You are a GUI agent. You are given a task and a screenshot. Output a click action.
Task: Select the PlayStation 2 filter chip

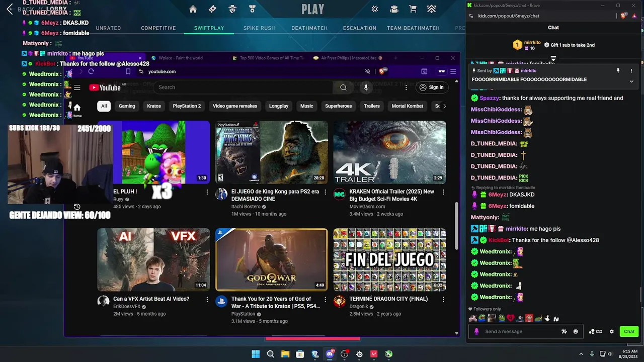pos(187,106)
